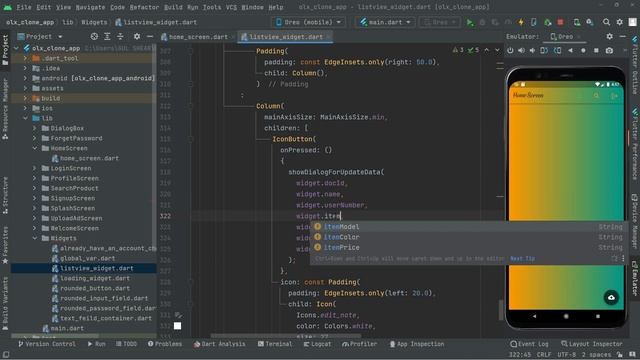
Task: Hide the Emulator tool window
Action: [x=622, y=36]
